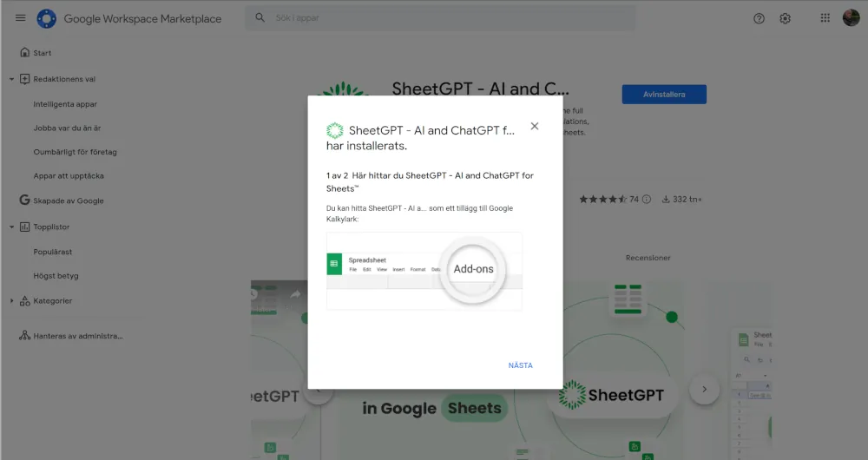The image size is (868, 460).
Task: Collapse the Redaktionens val section arrow
Action: [11, 79]
